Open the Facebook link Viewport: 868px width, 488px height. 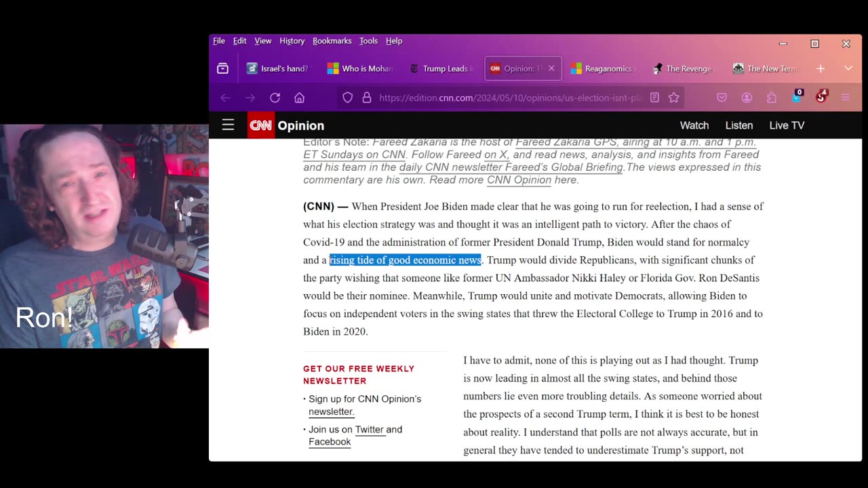click(x=330, y=442)
